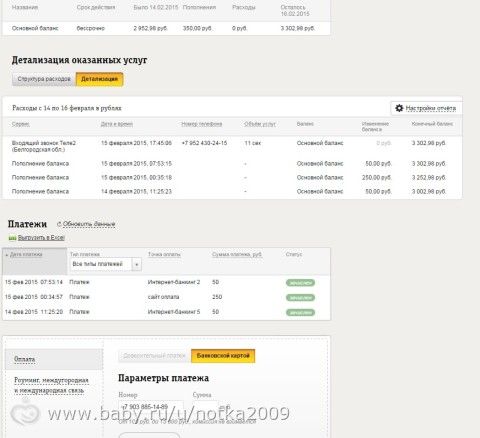The width and height of the screenshot is (480, 438).
Task: Click the Номер phone input field
Action: [151, 407]
